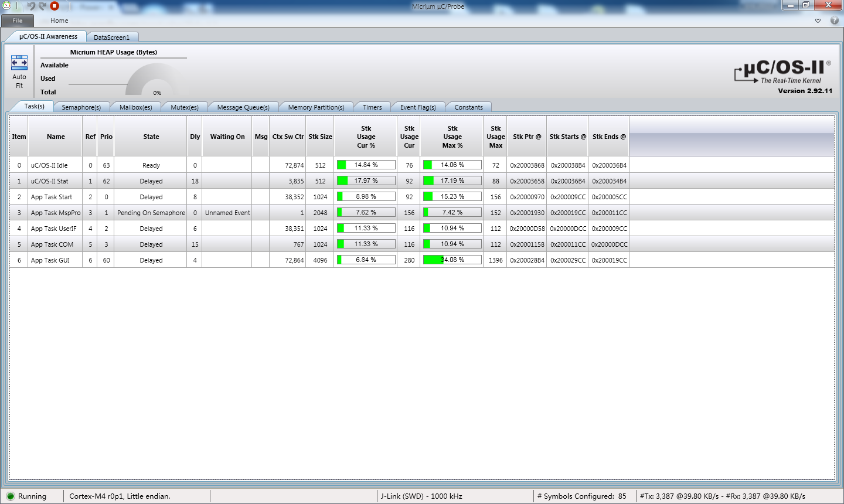Click stack start address 0x200029CC

tap(567, 260)
